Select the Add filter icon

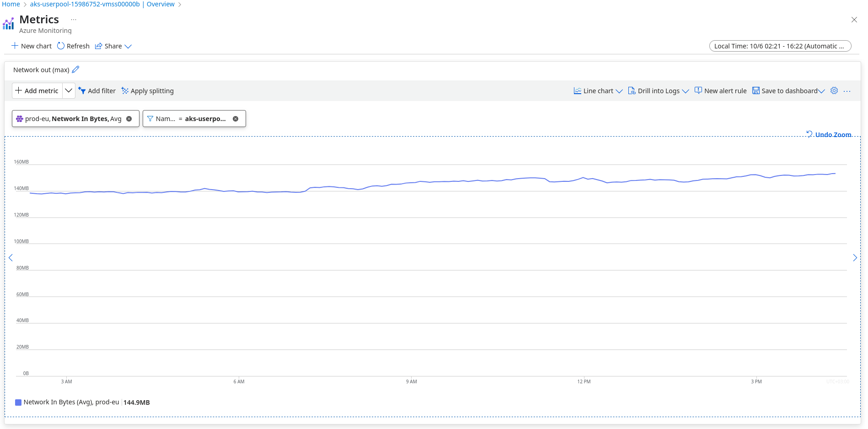[x=82, y=90]
